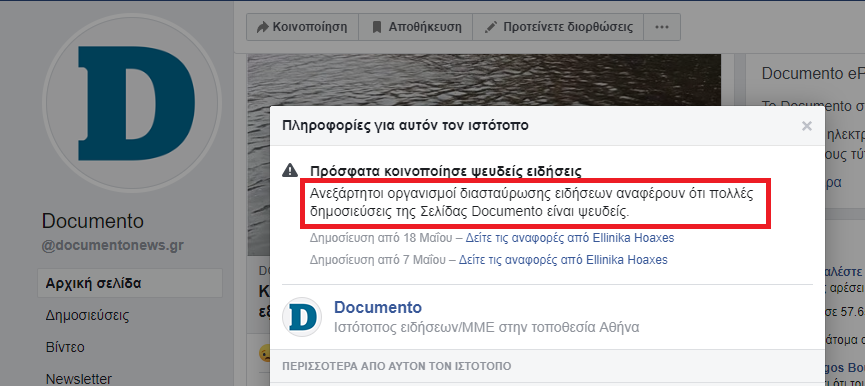Click the @documentonews.gr handle text

[113, 246]
